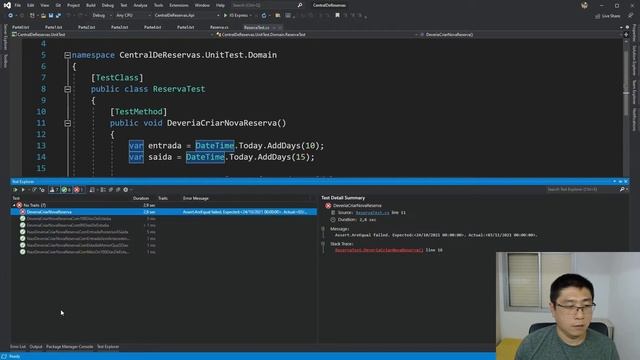The height and width of the screenshot is (360, 640).
Task: Start debugging with IIS Express
Action: [x=236, y=16]
